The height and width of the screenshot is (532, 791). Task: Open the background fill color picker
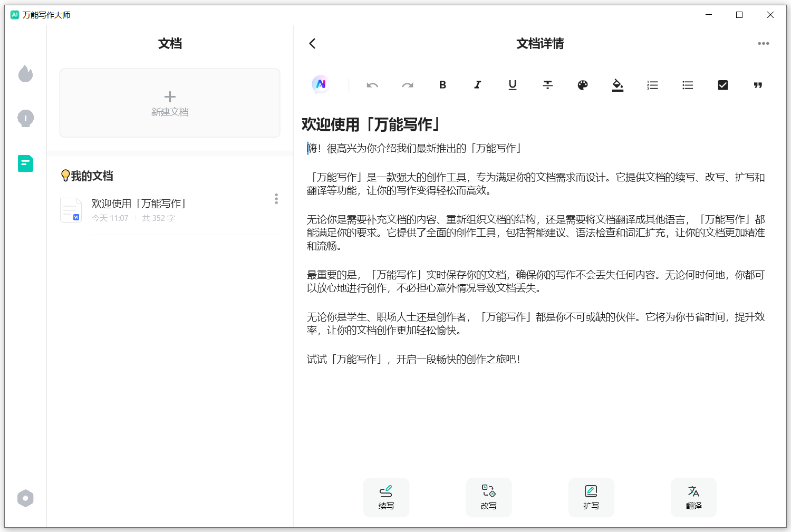coord(618,85)
